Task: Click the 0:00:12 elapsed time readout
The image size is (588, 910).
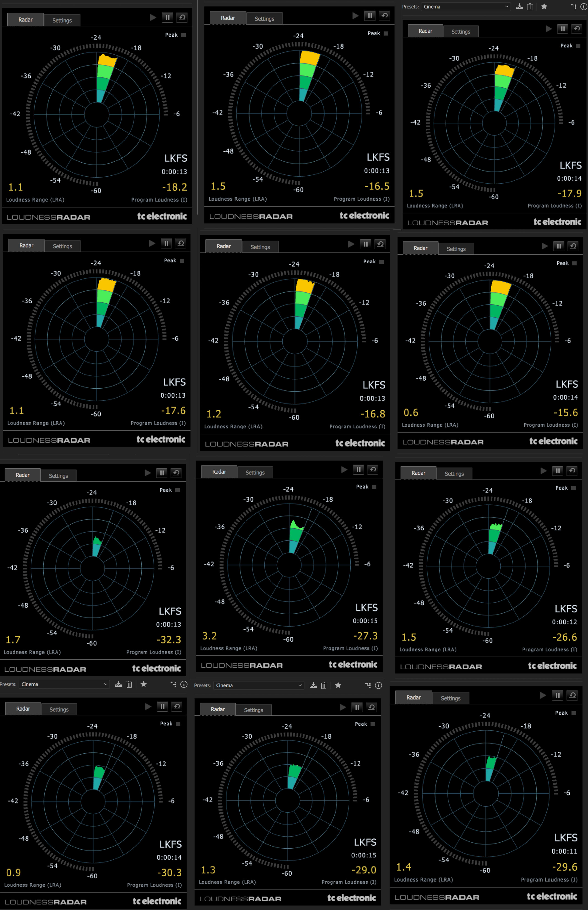Action: tap(564, 622)
